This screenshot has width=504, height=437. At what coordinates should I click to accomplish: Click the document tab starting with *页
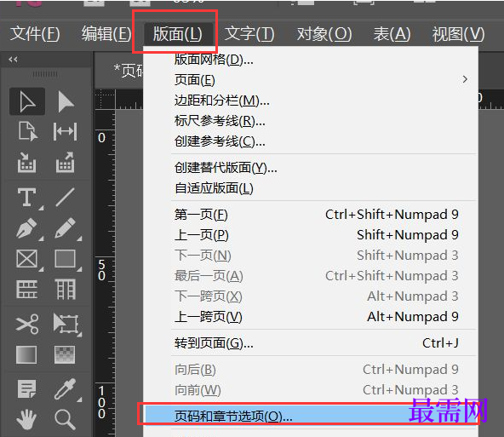pos(128,71)
